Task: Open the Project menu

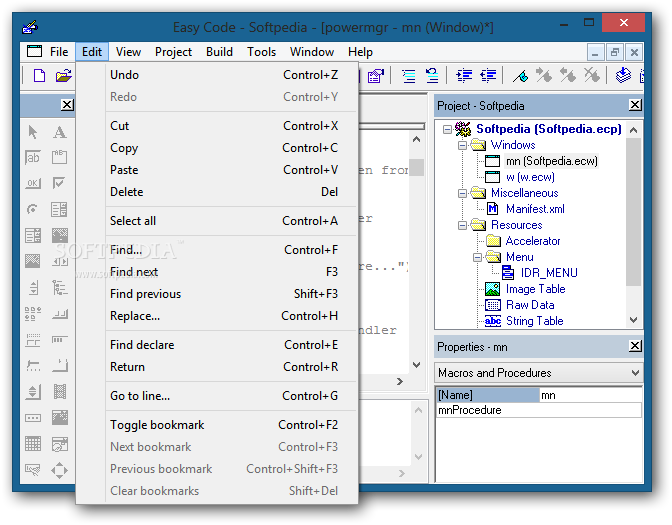Action: point(173,52)
